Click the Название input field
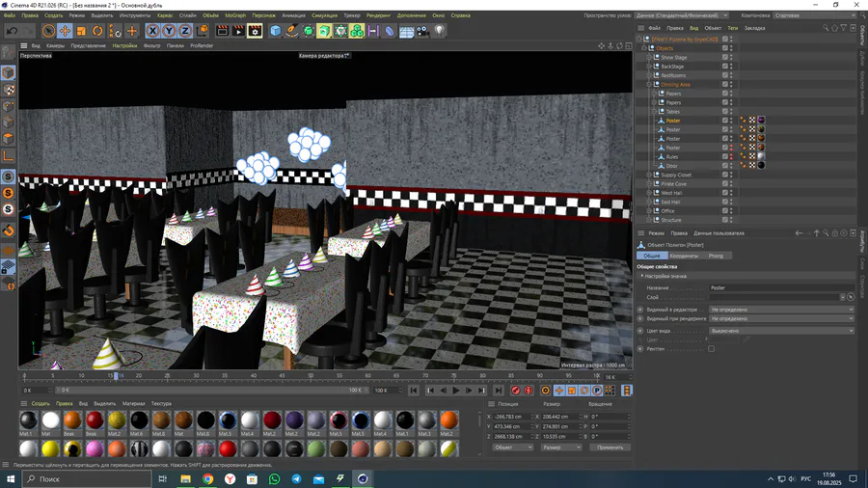 (x=781, y=287)
